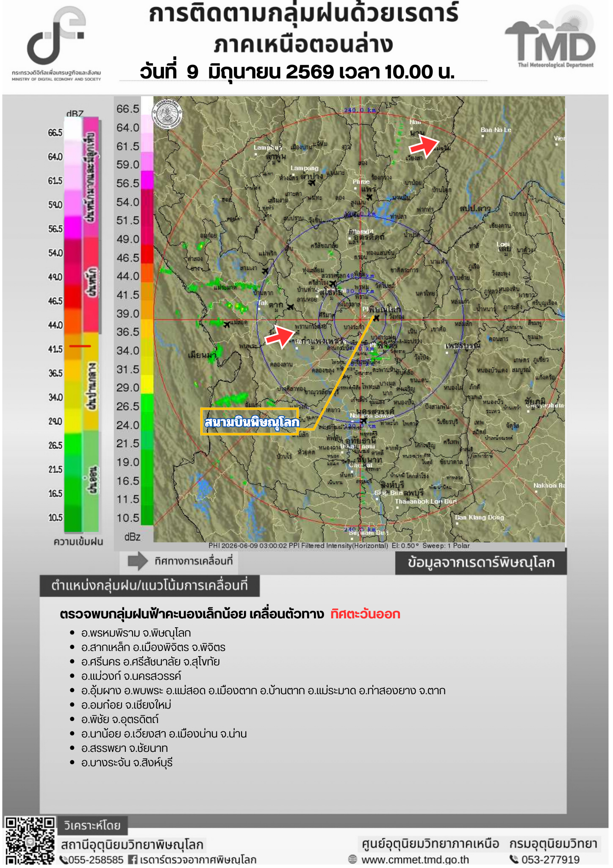Select the green 19.0 swatch on the radar map scale
Screen dimensions: 613x868
[x=147, y=459]
